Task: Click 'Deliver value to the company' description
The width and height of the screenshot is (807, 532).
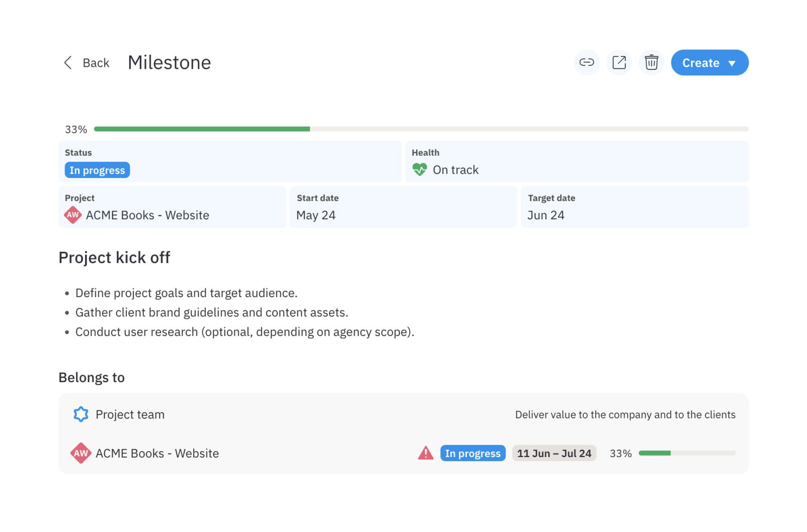Action: coord(625,414)
